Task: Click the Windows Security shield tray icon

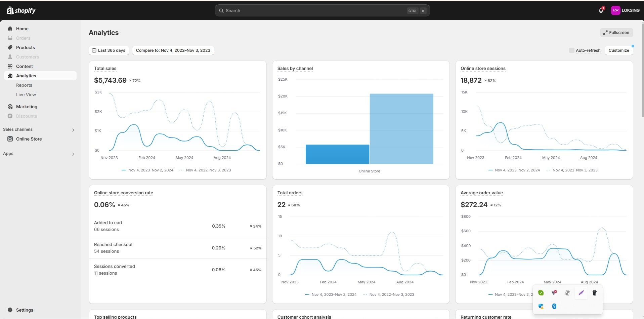Action: [541, 306]
